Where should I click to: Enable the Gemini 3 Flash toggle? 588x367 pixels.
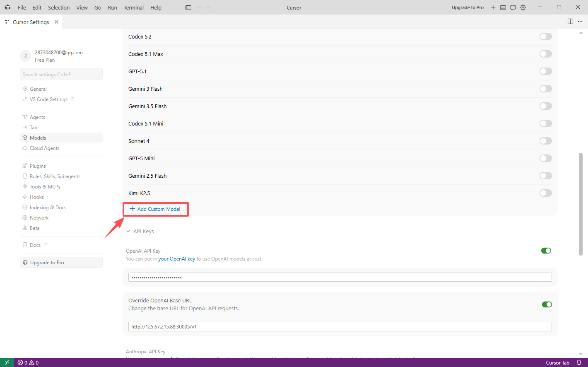tap(546, 89)
